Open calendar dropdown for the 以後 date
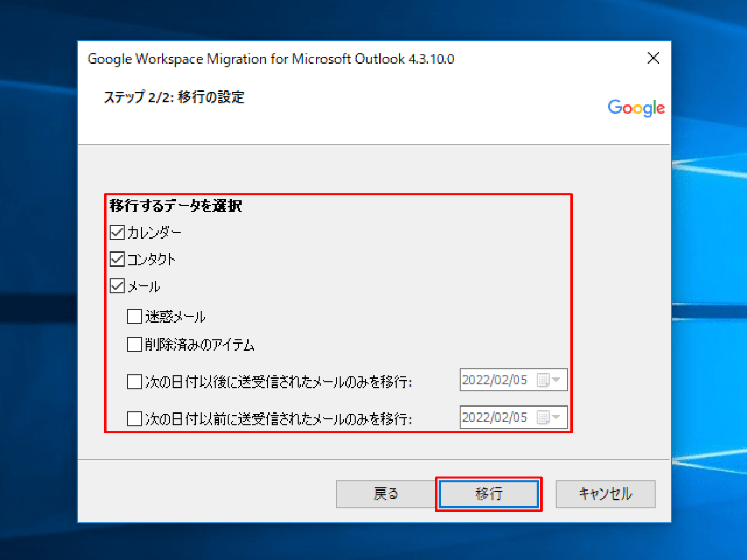747x560 pixels. point(550,380)
